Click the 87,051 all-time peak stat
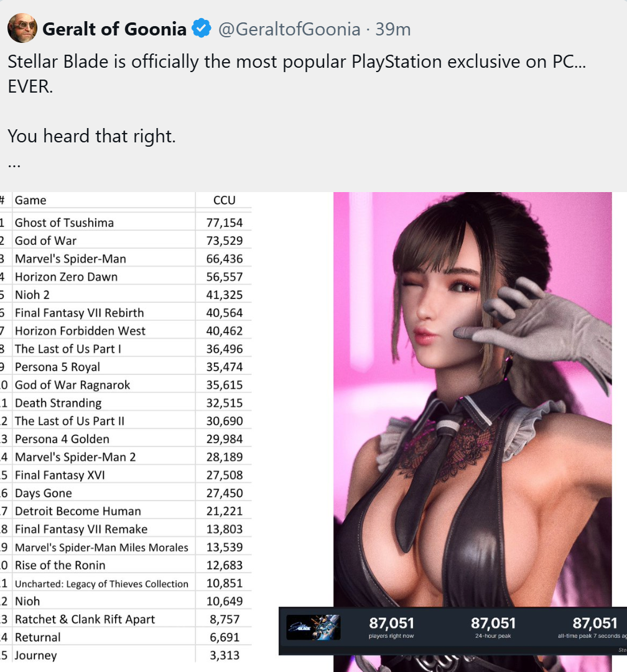The height and width of the screenshot is (672, 627). pyautogui.click(x=593, y=627)
